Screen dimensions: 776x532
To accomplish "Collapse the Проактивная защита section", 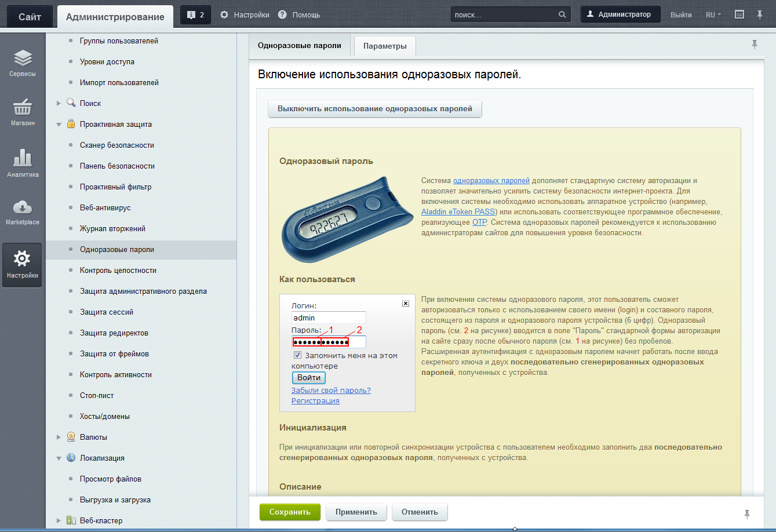I will pyautogui.click(x=59, y=125).
